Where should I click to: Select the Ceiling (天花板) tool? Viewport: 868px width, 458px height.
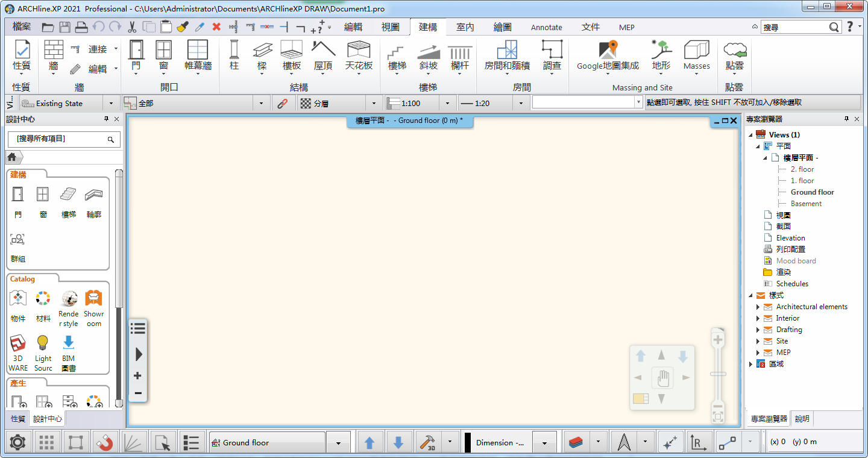(359, 58)
